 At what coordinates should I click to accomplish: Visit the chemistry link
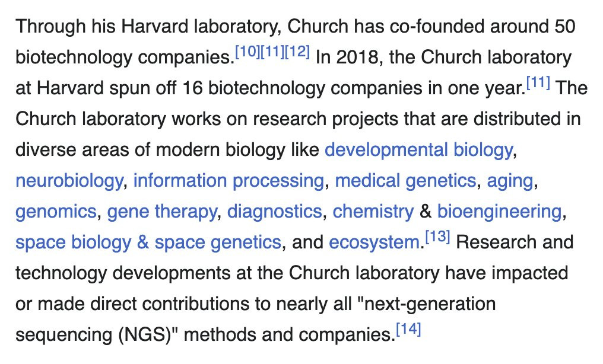[373, 212]
